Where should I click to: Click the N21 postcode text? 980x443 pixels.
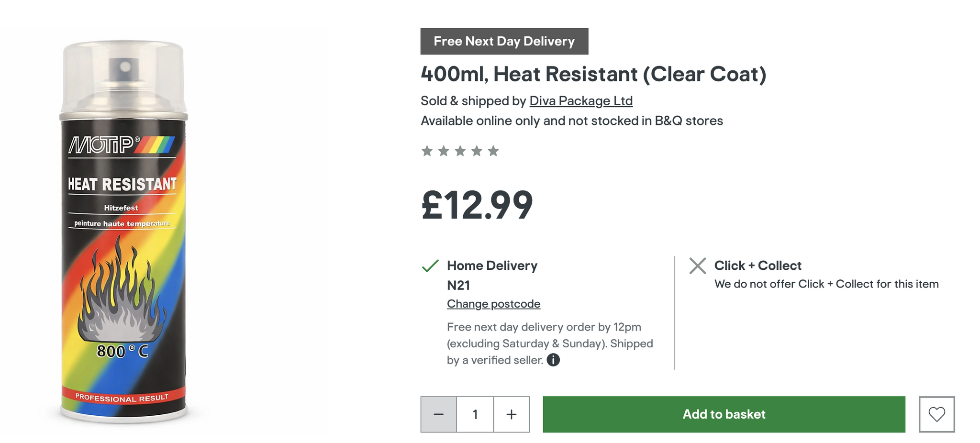[x=458, y=285]
